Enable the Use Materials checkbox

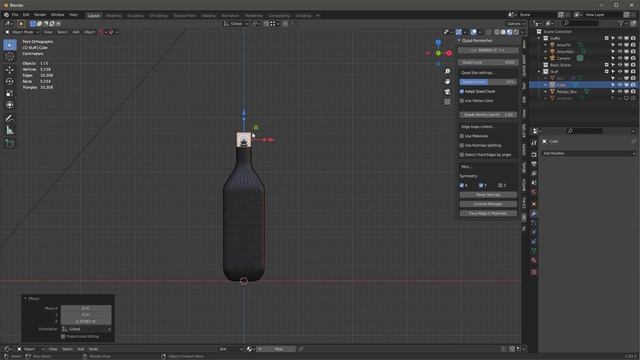pos(462,136)
